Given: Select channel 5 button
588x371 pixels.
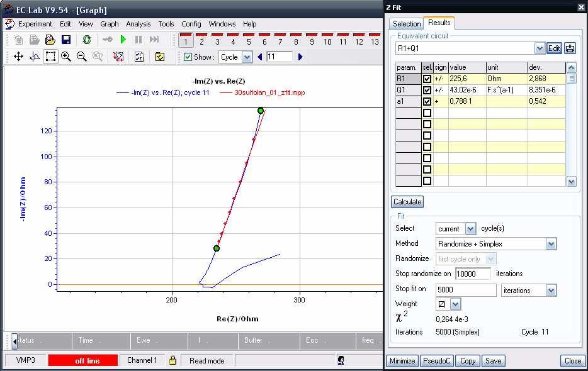Looking at the screenshot, I should pyautogui.click(x=249, y=40).
